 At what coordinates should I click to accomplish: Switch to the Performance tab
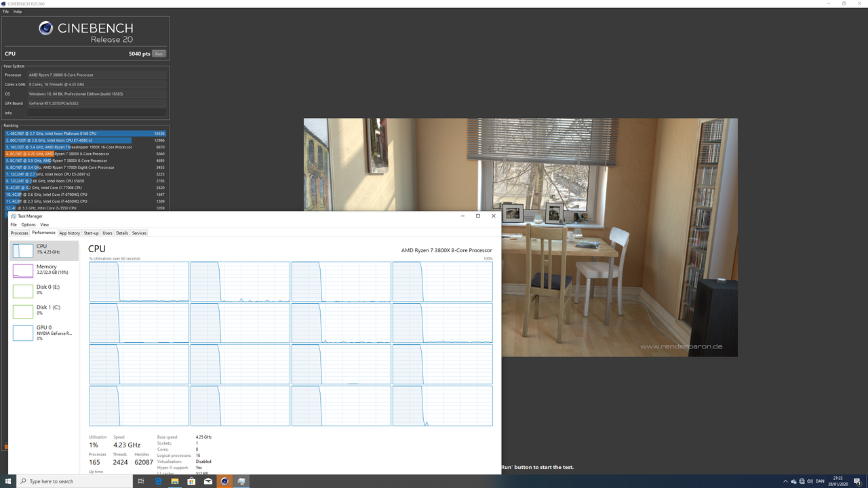coord(44,233)
